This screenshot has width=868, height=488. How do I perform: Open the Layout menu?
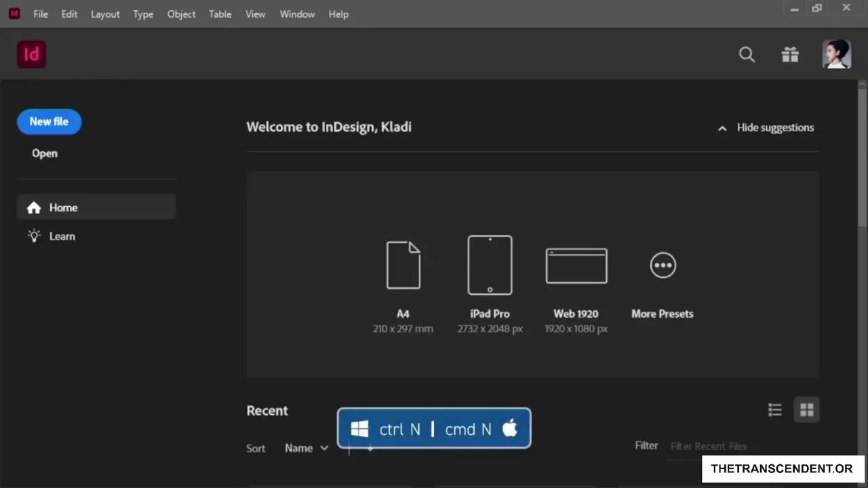click(105, 14)
